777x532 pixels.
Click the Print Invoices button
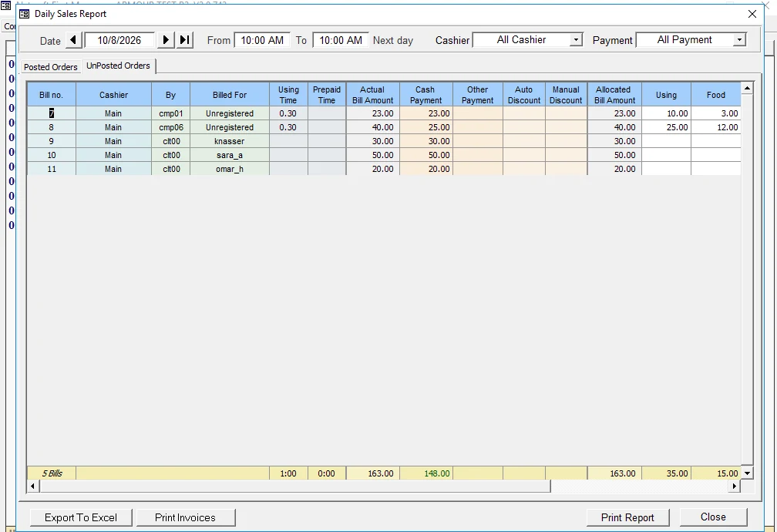point(185,517)
